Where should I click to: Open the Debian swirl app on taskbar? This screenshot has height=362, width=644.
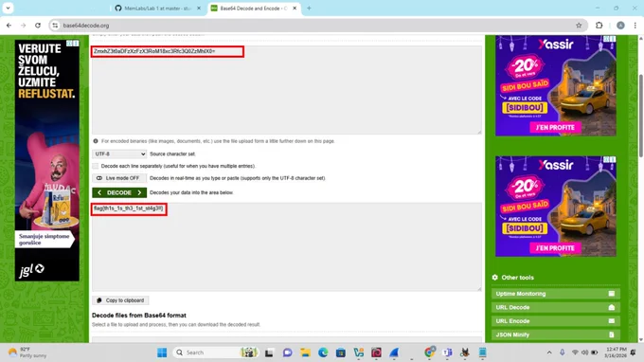tap(376, 353)
